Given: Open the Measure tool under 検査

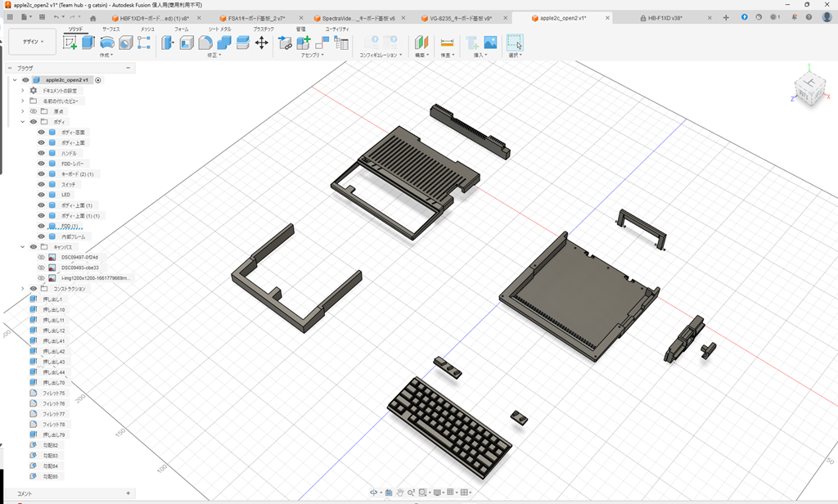Looking at the screenshot, I should tap(446, 43).
